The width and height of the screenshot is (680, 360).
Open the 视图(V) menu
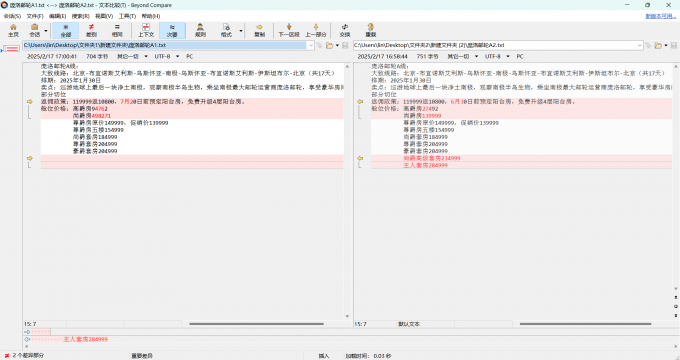(x=104, y=16)
